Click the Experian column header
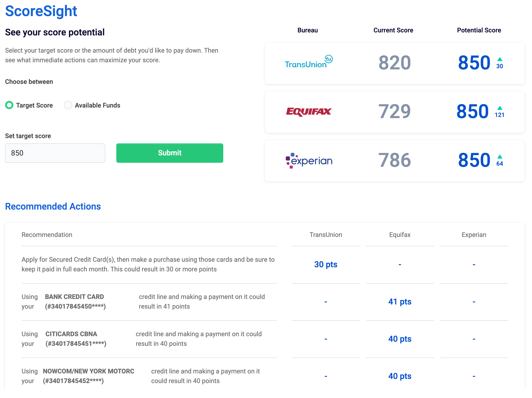This screenshot has height=398, width=532. 474,235
